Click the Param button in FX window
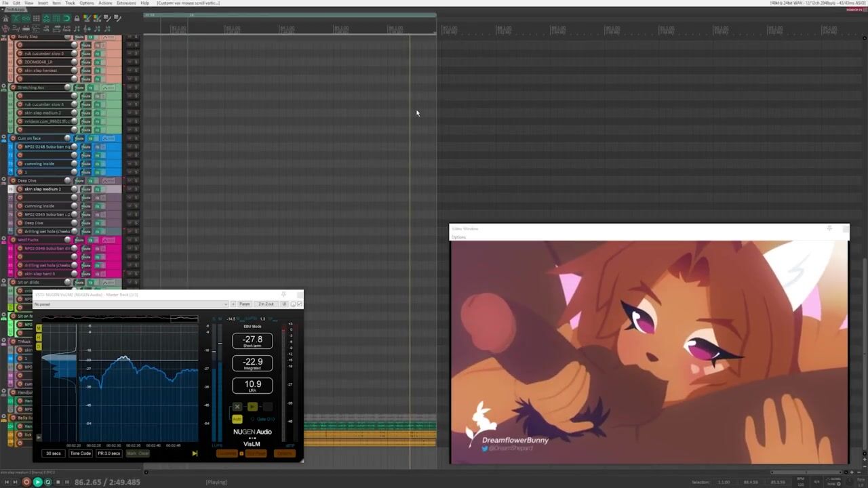Image resolution: width=868 pixels, height=488 pixels. pyautogui.click(x=244, y=304)
